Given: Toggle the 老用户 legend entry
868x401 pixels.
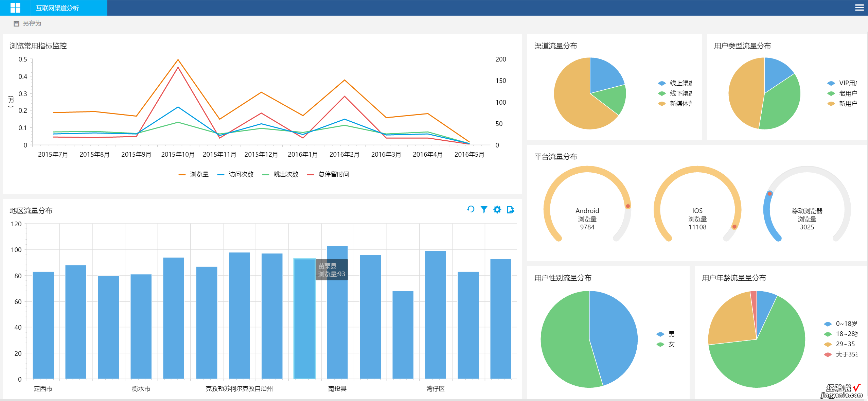Looking at the screenshot, I should pyautogui.click(x=842, y=93).
